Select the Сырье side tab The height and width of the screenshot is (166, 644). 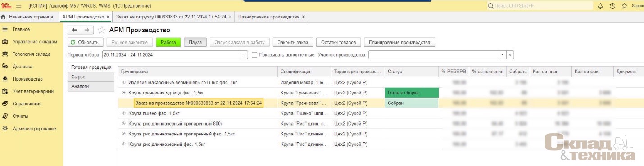tap(91, 76)
